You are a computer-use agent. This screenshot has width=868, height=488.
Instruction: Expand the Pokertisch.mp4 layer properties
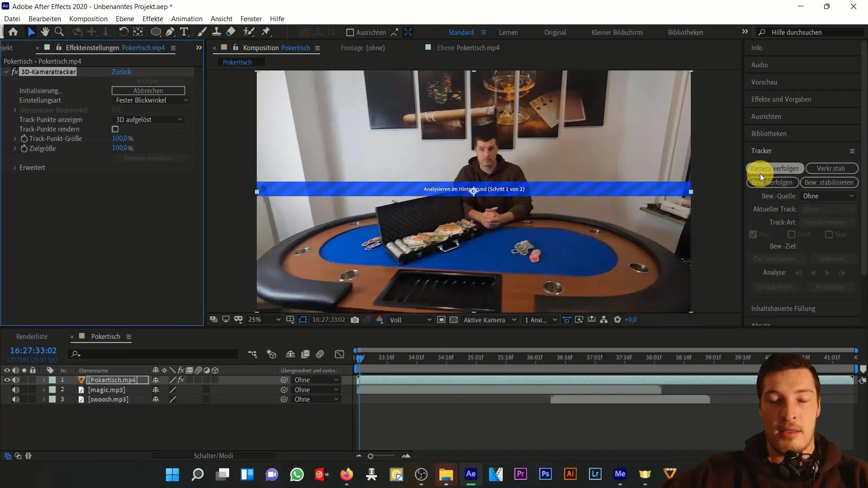(43, 380)
